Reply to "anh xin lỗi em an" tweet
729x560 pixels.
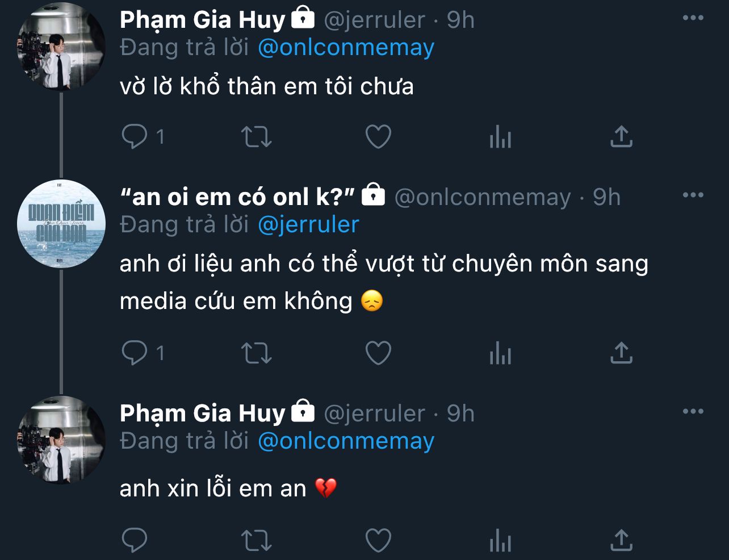(135, 540)
